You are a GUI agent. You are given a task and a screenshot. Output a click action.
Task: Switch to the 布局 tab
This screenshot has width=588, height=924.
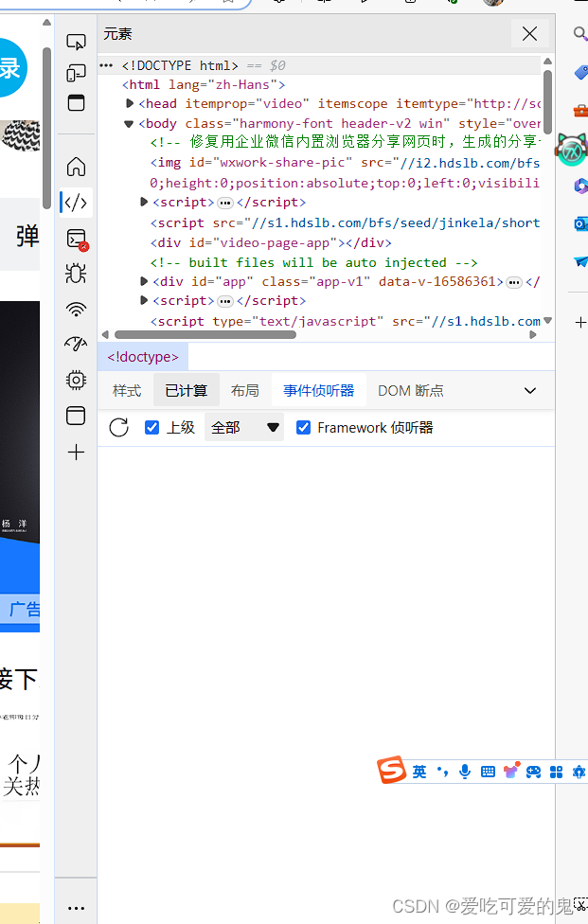click(x=245, y=391)
